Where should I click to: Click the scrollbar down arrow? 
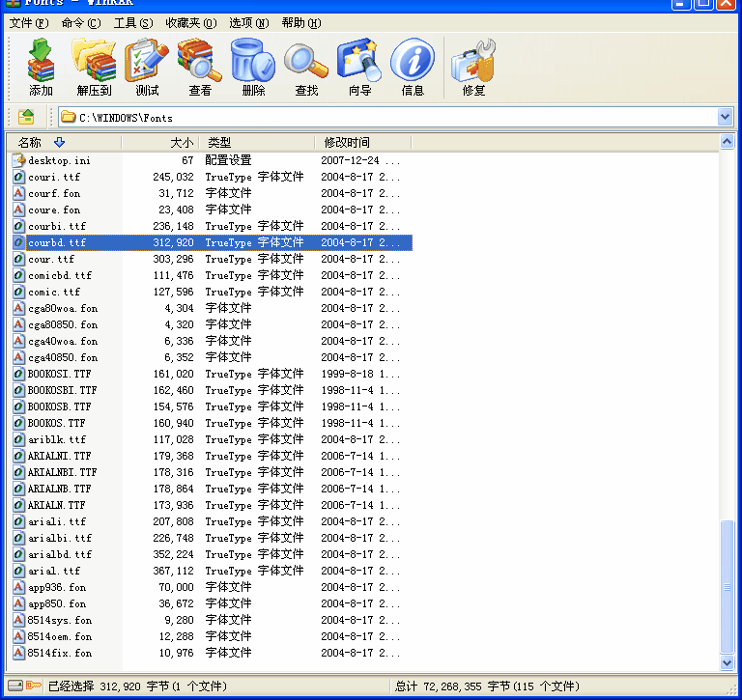(x=728, y=663)
